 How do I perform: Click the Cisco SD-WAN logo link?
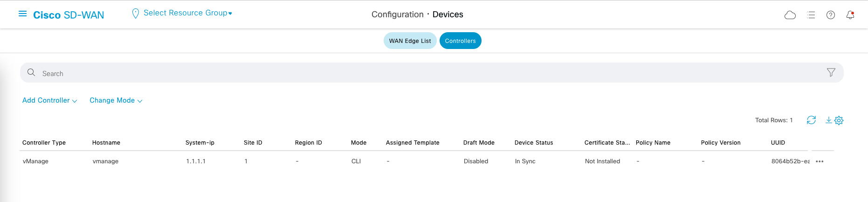pos(69,15)
